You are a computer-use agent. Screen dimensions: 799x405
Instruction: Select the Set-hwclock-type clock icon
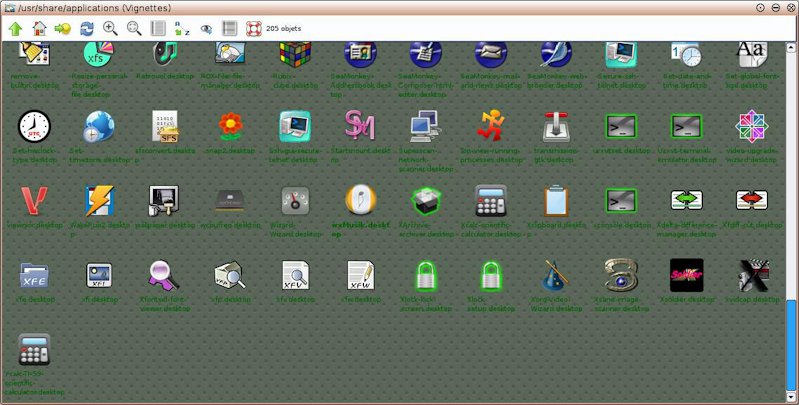point(35,126)
